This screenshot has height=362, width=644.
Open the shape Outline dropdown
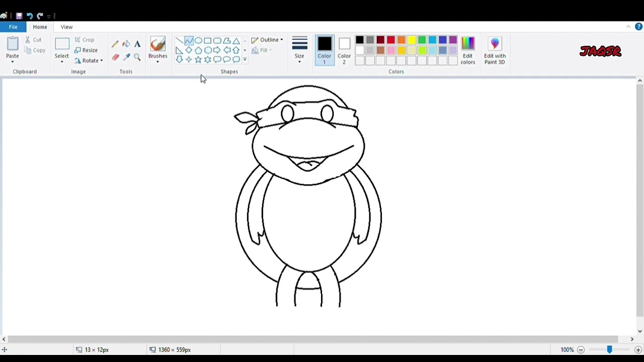point(267,40)
